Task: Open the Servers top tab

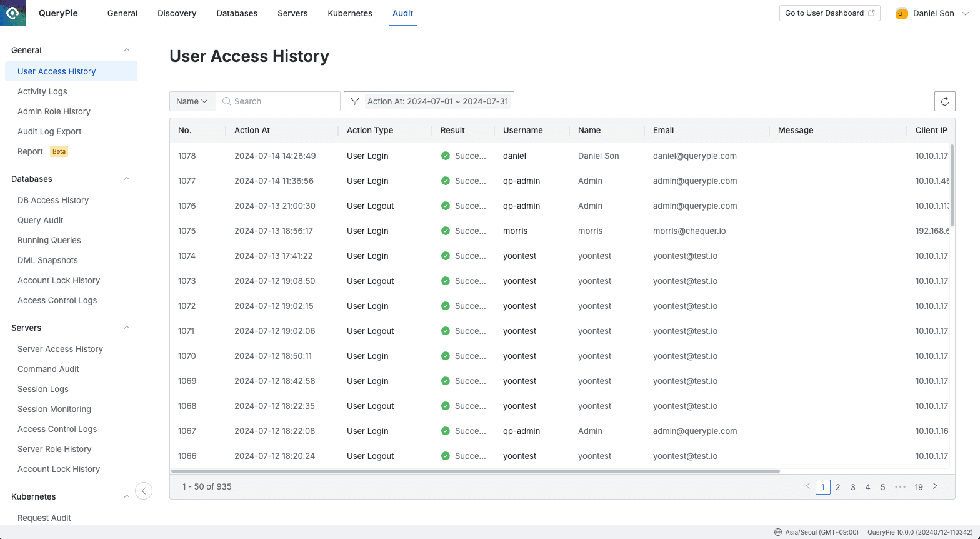Action: [x=292, y=13]
